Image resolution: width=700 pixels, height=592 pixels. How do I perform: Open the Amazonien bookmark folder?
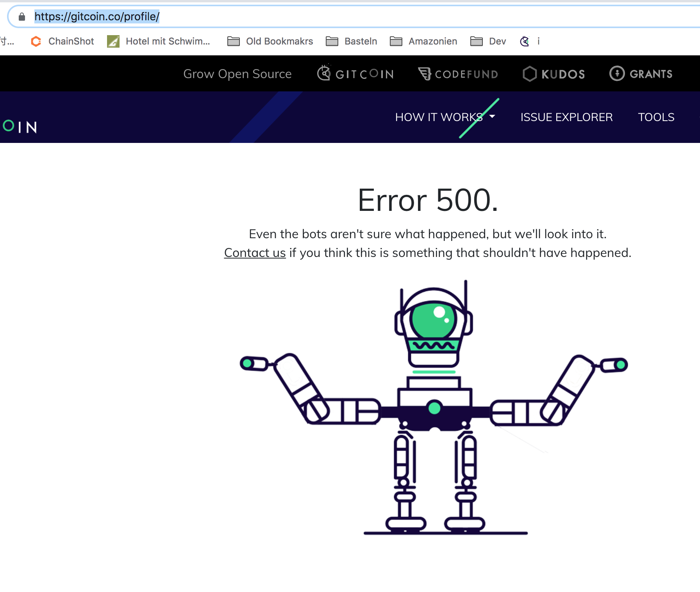click(423, 41)
